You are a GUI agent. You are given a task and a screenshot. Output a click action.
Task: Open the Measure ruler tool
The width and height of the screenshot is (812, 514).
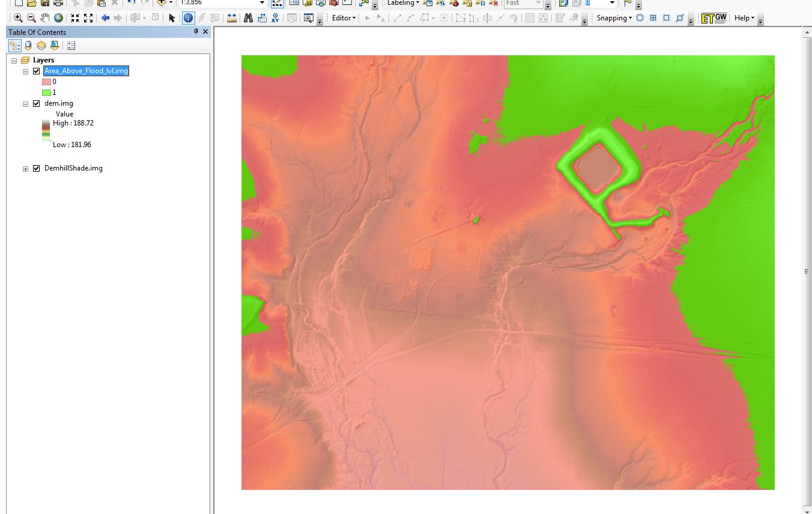[x=232, y=18]
